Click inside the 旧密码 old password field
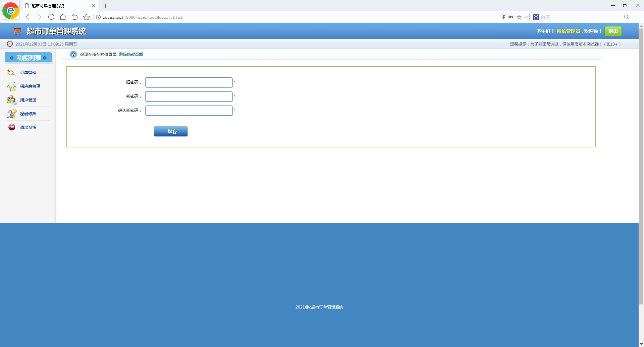Screen dimensions: 644x347 (189, 82)
